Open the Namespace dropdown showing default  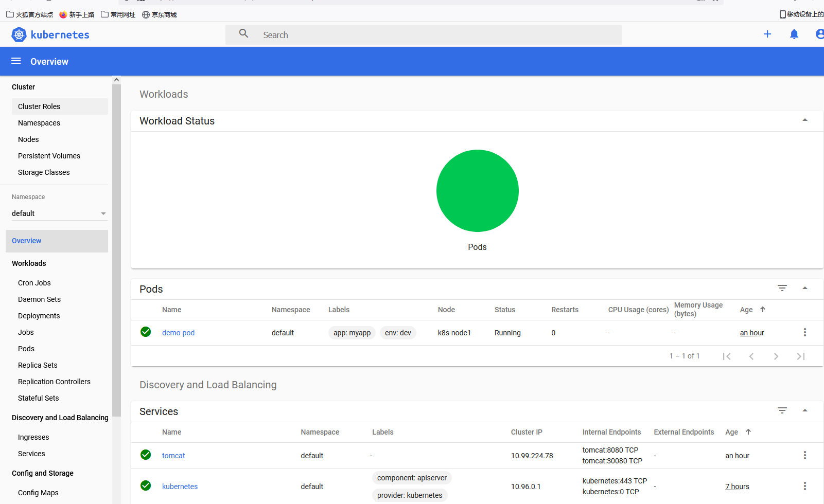click(60, 213)
